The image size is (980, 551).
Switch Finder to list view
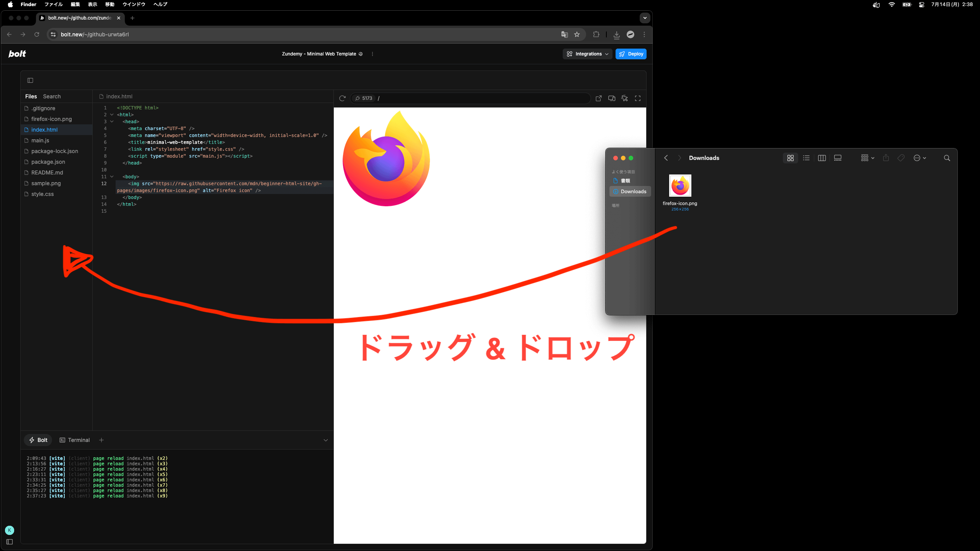click(806, 158)
